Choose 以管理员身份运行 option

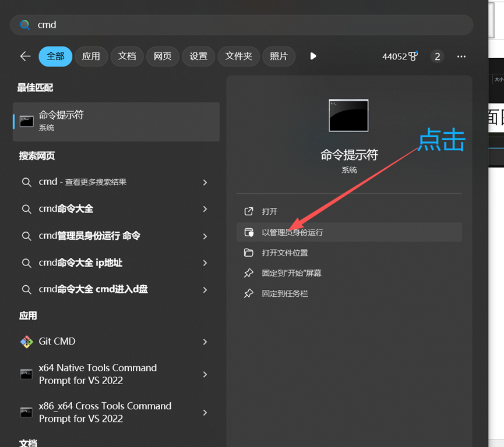(350, 232)
